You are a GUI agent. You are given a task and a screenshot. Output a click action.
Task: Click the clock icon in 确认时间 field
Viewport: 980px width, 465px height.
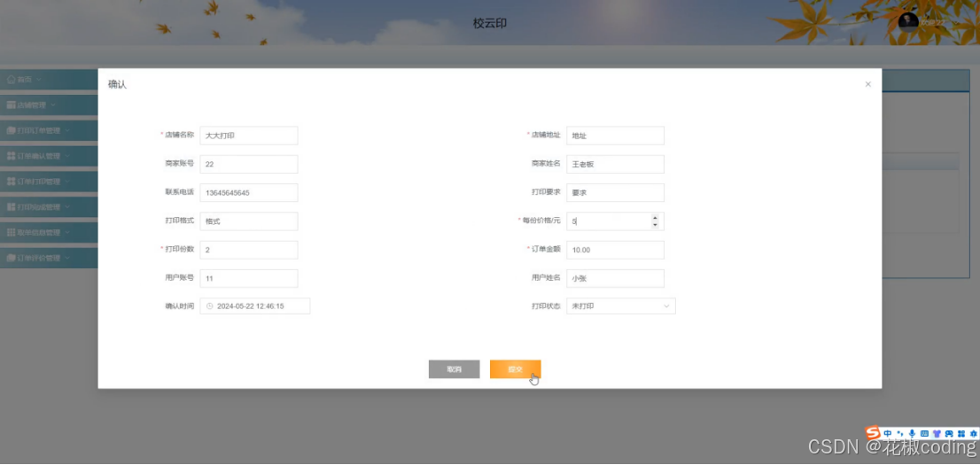click(210, 306)
